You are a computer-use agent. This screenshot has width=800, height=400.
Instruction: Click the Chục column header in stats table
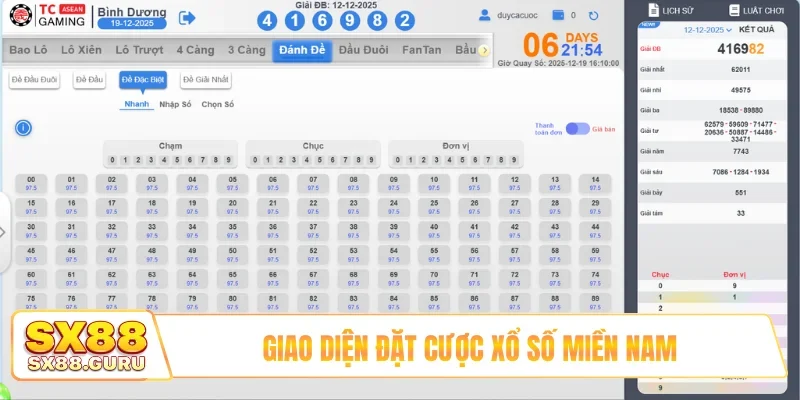coord(660,274)
